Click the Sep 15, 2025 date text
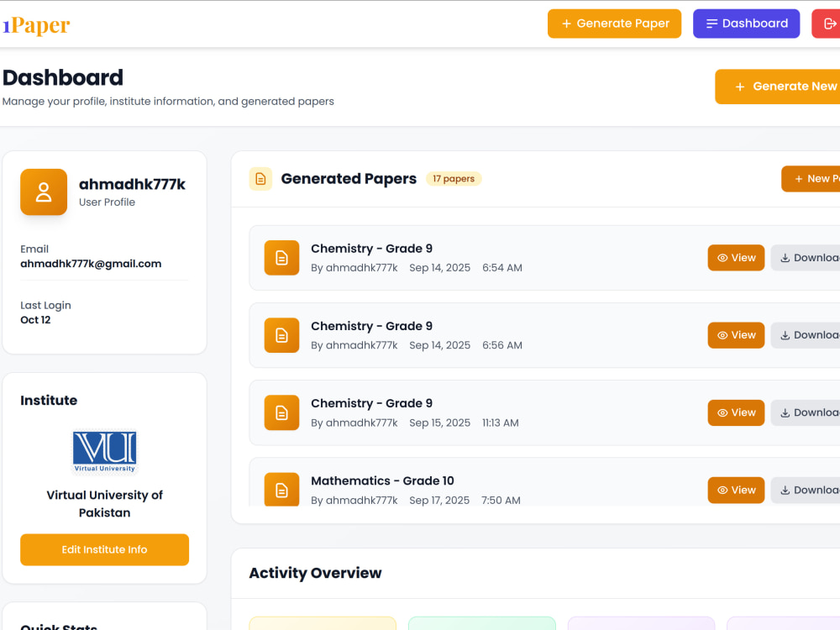The width and height of the screenshot is (840, 630). click(x=440, y=423)
